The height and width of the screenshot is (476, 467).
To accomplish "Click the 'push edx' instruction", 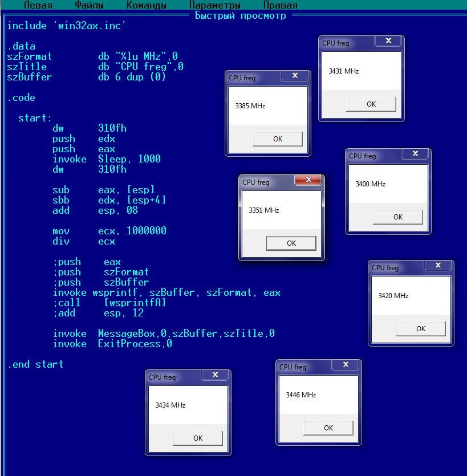I will 84,139.
